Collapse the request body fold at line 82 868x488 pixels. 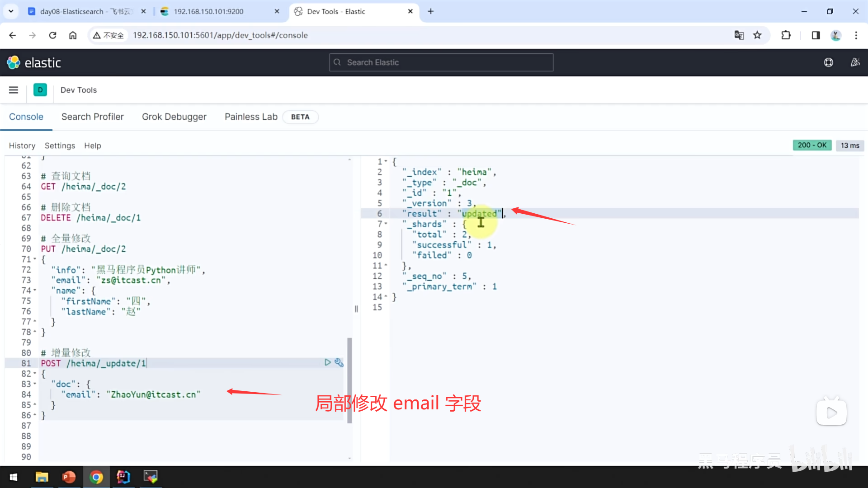[x=35, y=374]
